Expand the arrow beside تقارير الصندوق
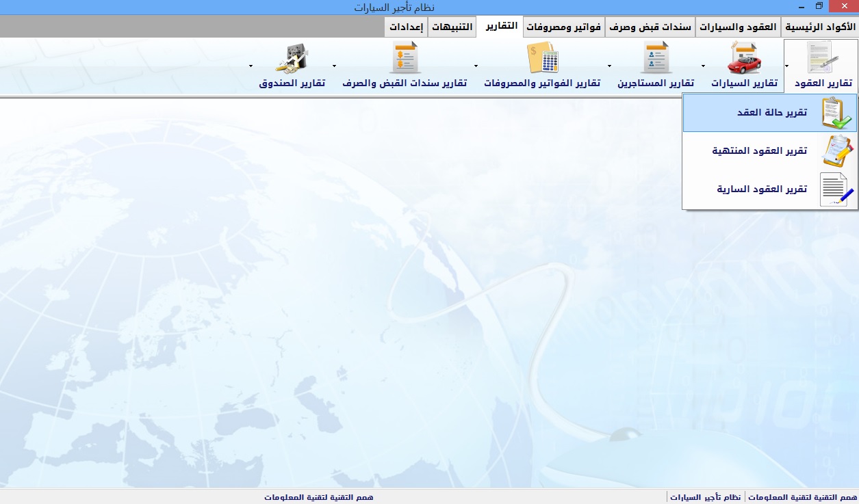 click(x=251, y=66)
